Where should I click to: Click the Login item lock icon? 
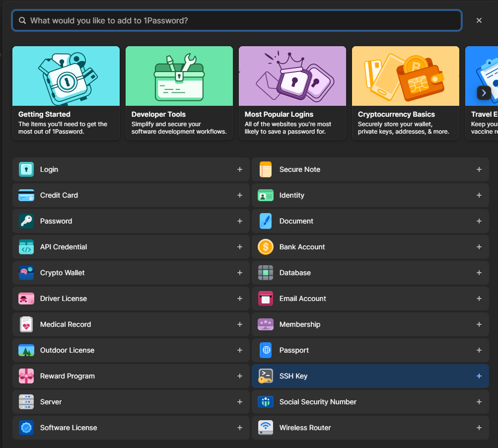click(x=26, y=169)
